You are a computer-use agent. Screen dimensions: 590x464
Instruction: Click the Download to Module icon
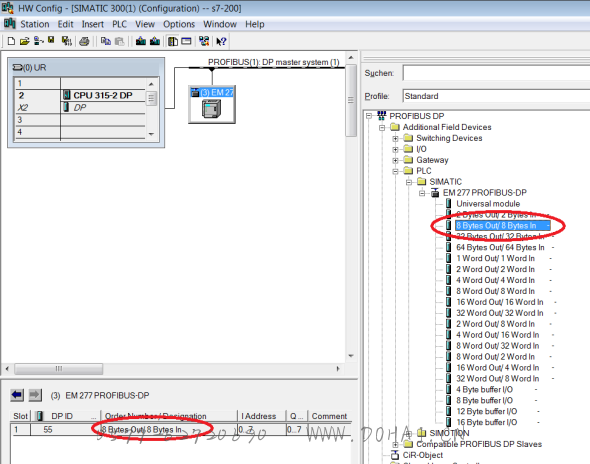pyautogui.click(x=141, y=41)
